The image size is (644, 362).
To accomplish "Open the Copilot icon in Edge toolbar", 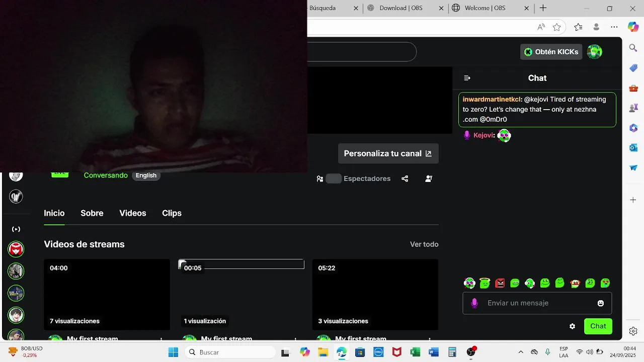I will (633, 27).
